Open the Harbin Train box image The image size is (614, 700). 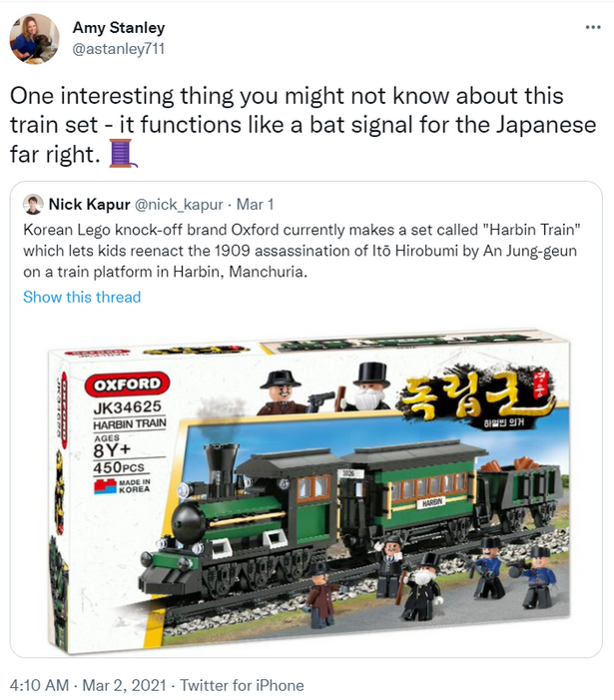click(x=308, y=491)
